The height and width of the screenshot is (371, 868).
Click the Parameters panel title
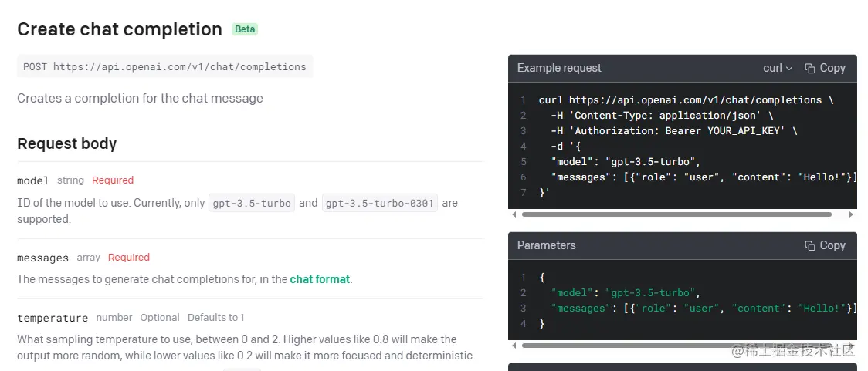(547, 246)
